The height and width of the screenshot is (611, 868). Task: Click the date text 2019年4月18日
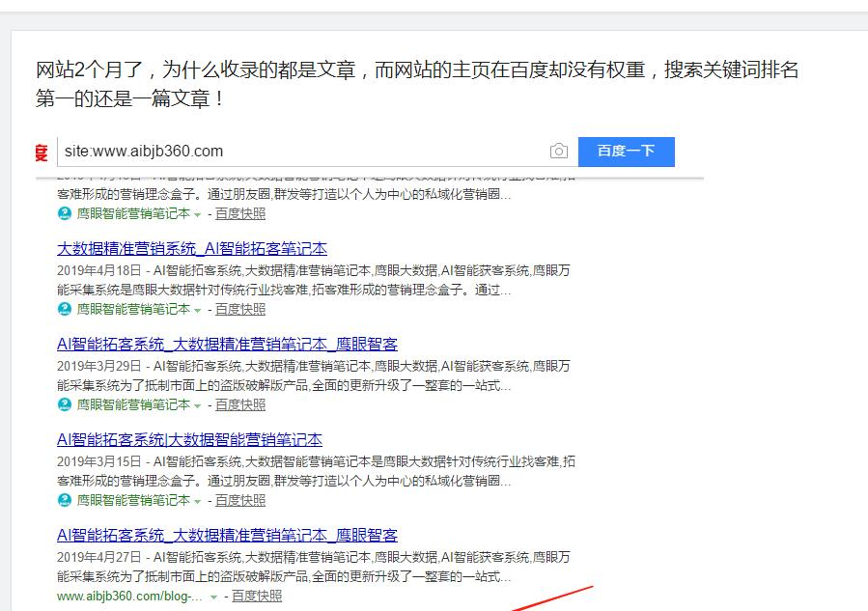click(x=99, y=270)
